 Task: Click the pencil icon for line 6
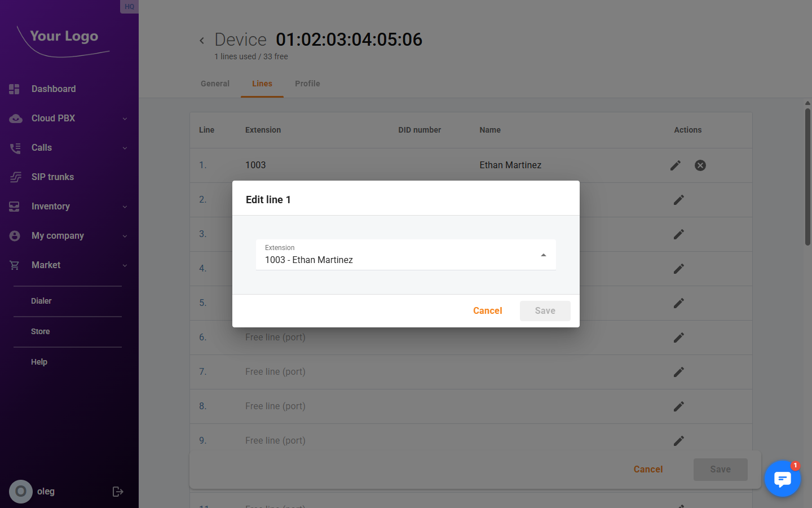(679, 337)
